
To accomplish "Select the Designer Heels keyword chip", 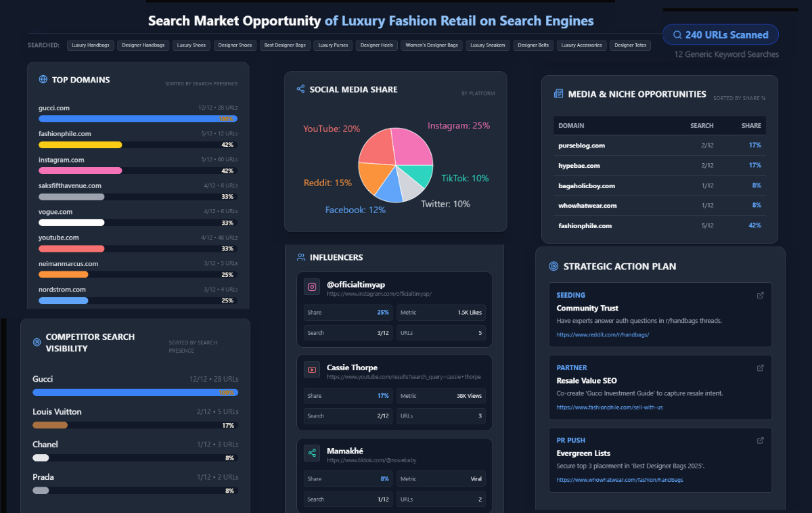I will pyautogui.click(x=376, y=45).
